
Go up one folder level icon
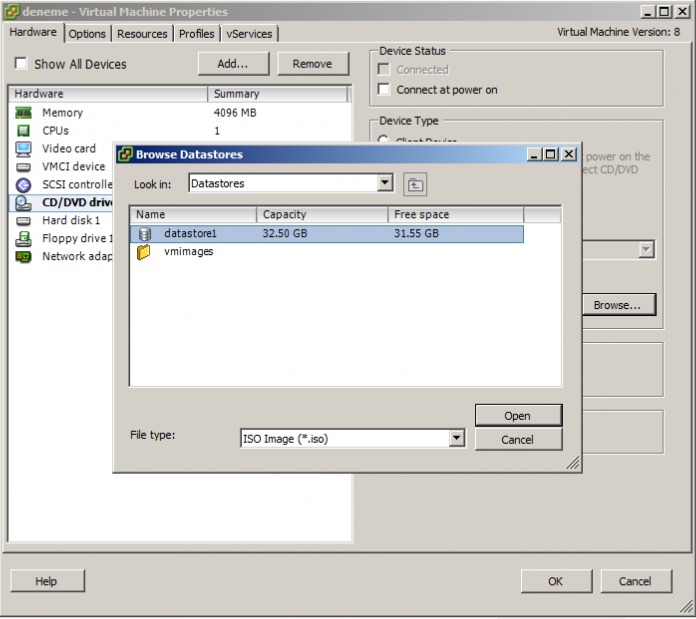tap(415, 184)
